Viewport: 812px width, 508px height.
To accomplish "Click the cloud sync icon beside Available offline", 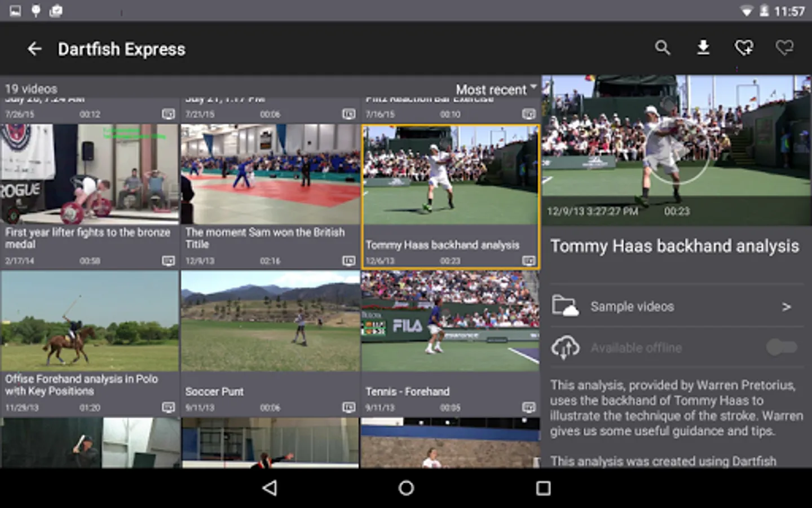I will [x=565, y=347].
